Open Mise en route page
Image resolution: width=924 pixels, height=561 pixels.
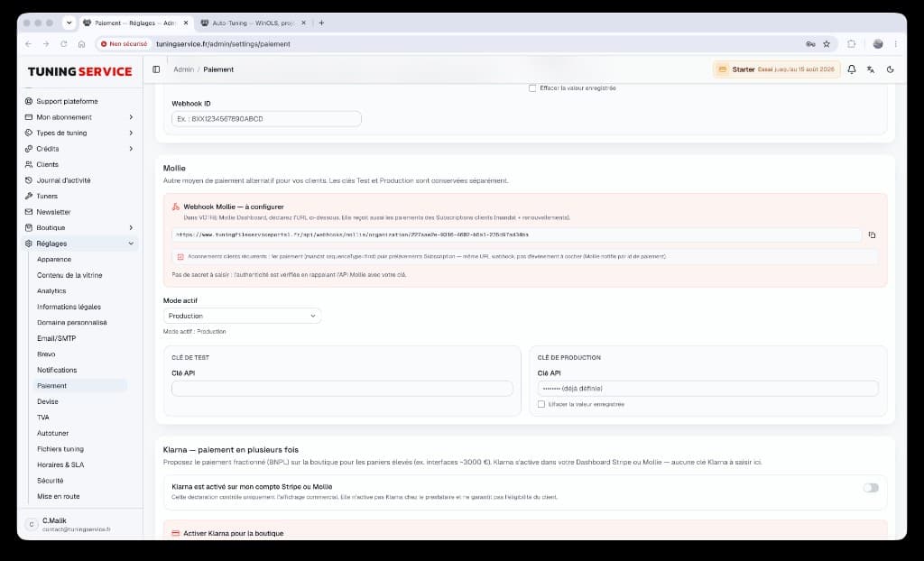[x=59, y=497]
